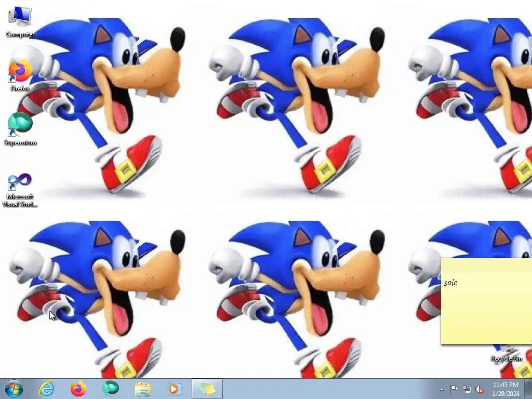
Task: Launch Firefox from the taskbar
Action: coord(78,389)
